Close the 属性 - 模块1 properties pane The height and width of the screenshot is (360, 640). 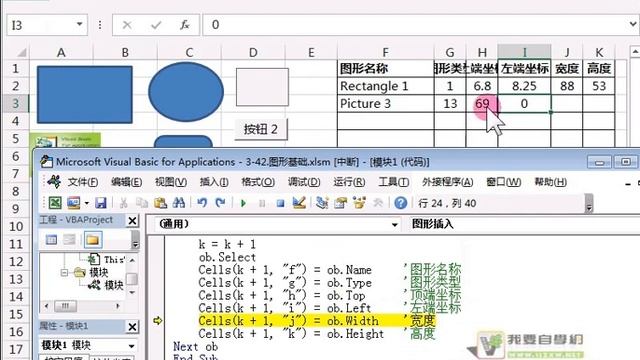[x=132, y=327]
